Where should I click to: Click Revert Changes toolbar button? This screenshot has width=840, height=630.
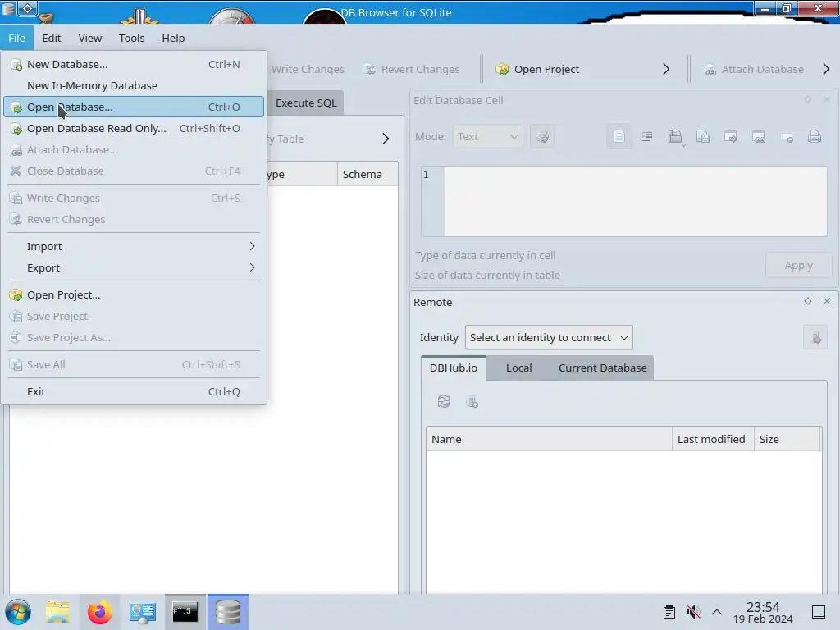click(x=412, y=69)
